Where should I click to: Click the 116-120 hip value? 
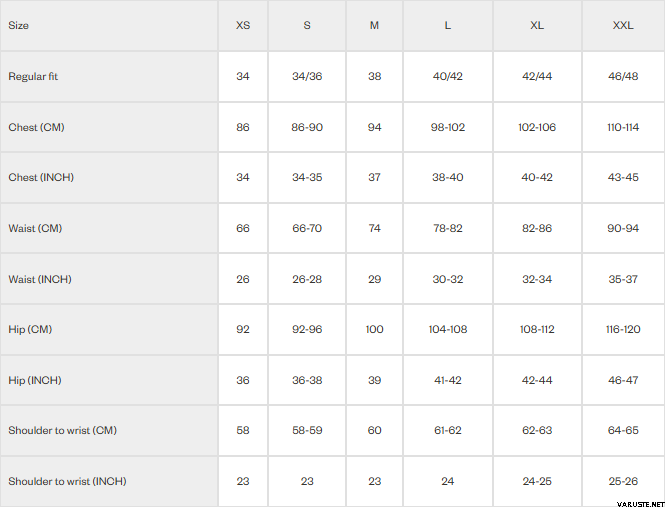[x=623, y=329]
